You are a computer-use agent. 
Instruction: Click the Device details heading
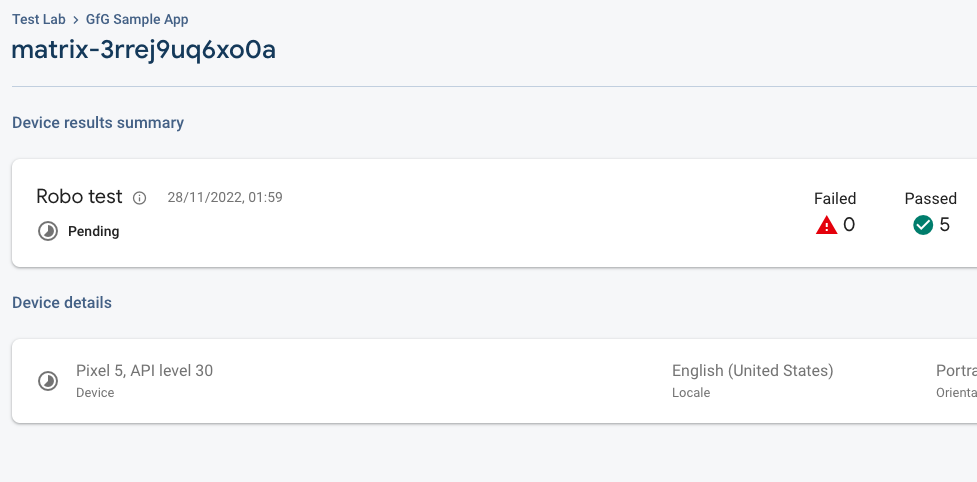tap(62, 302)
